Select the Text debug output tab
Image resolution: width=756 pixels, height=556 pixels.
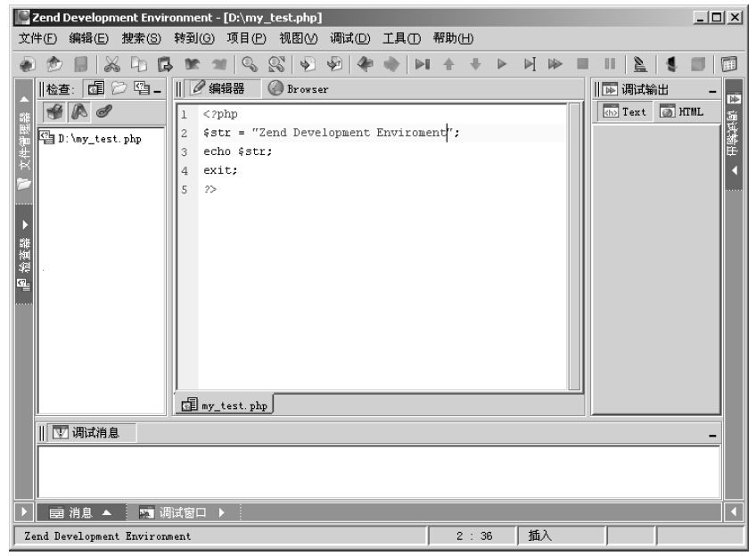[x=624, y=111]
